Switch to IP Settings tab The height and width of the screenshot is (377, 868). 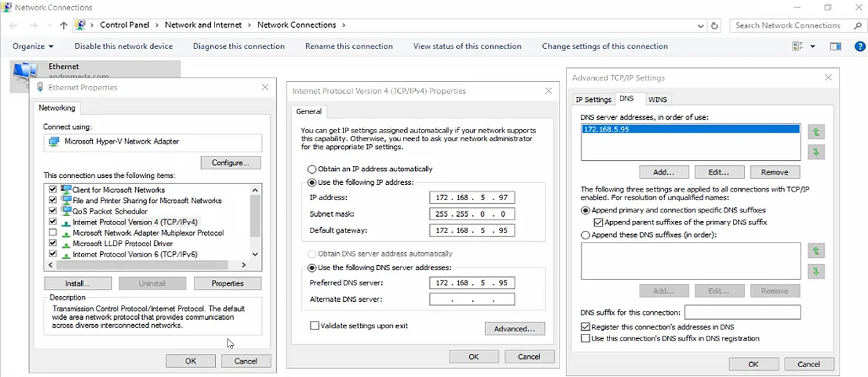coord(593,99)
